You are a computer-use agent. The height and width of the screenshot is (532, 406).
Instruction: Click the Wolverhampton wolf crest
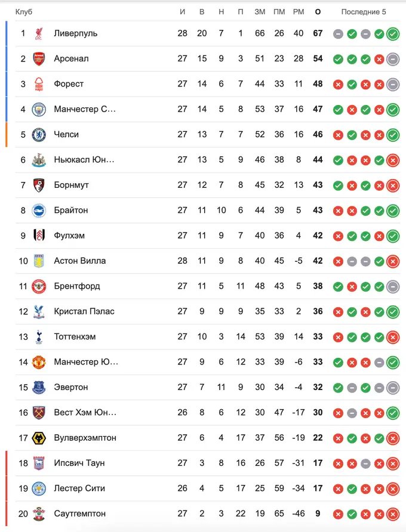click(x=39, y=438)
